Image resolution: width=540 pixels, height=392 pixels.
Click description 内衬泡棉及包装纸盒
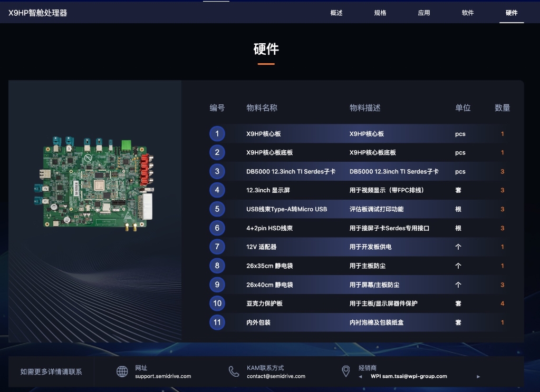[377, 322]
